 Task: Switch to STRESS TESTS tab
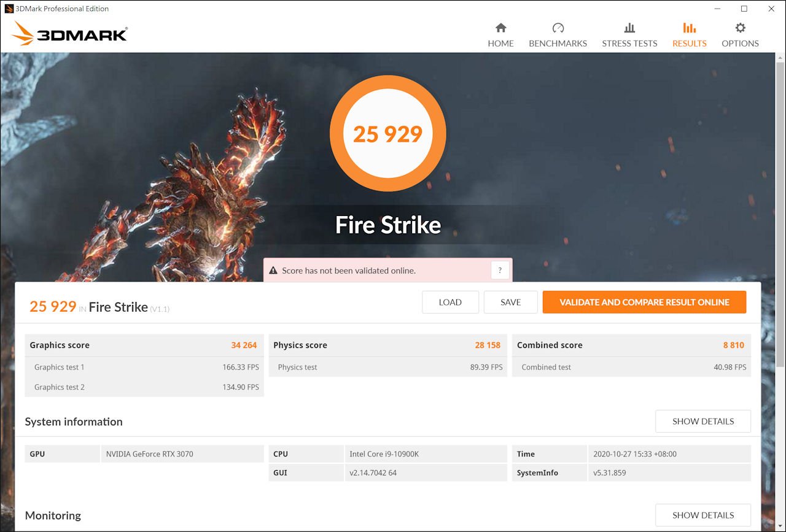(629, 36)
